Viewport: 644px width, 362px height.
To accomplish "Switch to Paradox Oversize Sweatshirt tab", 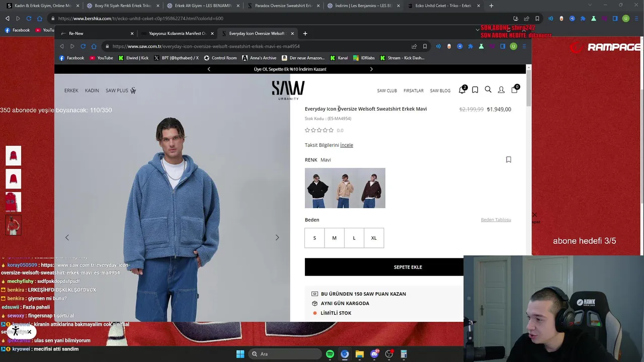I will (x=284, y=6).
